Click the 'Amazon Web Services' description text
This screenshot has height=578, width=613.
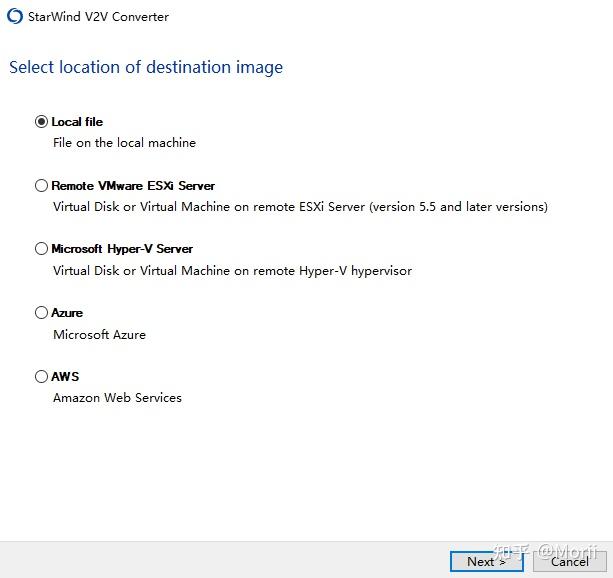tap(117, 398)
